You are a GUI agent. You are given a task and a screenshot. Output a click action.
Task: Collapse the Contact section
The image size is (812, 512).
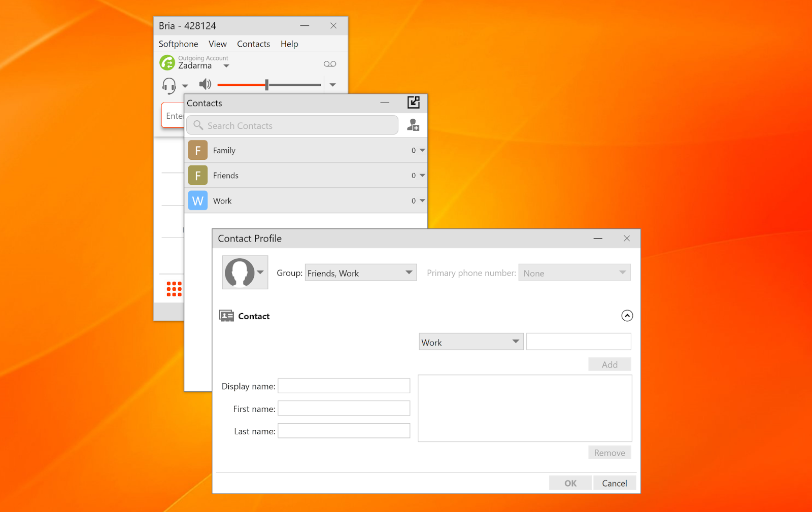(627, 316)
